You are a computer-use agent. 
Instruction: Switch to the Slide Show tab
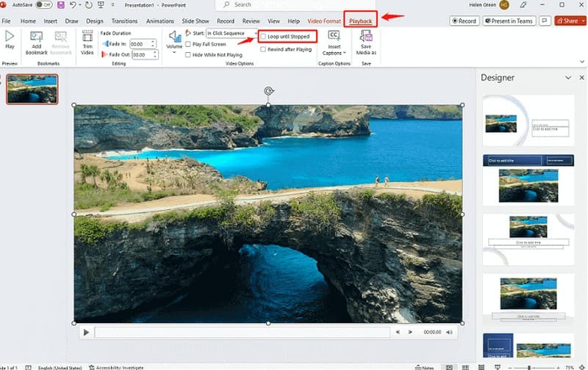point(196,21)
